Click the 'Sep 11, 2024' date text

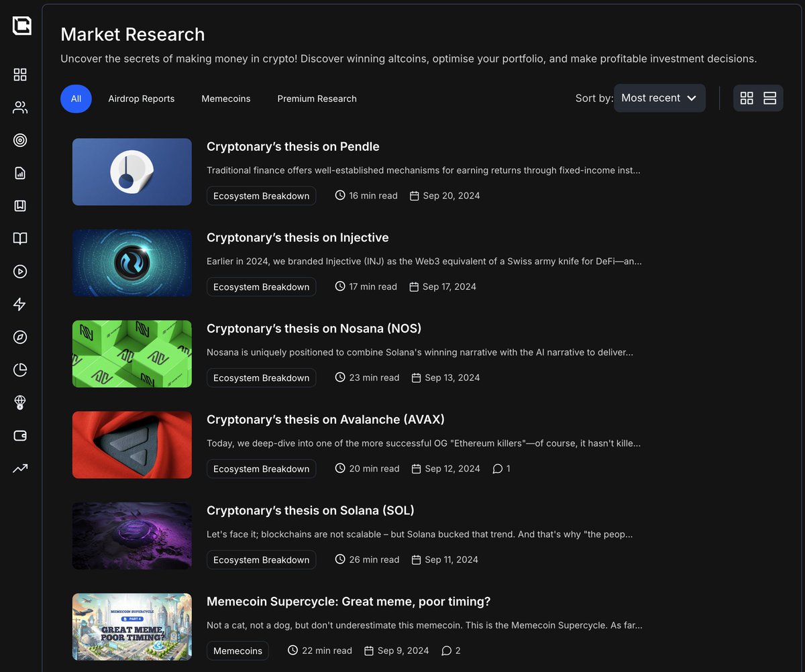coord(451,560)
